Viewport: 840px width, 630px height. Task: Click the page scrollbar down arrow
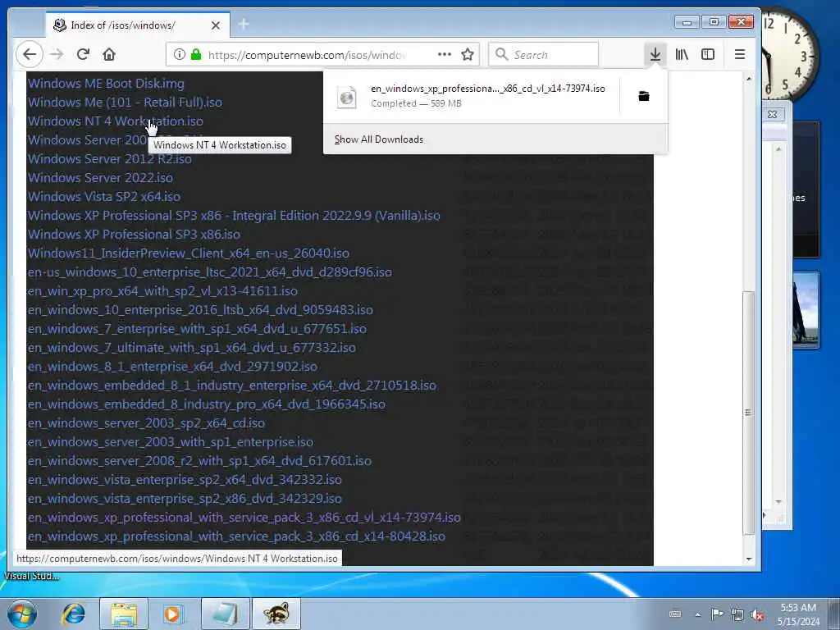coord(748,559)
